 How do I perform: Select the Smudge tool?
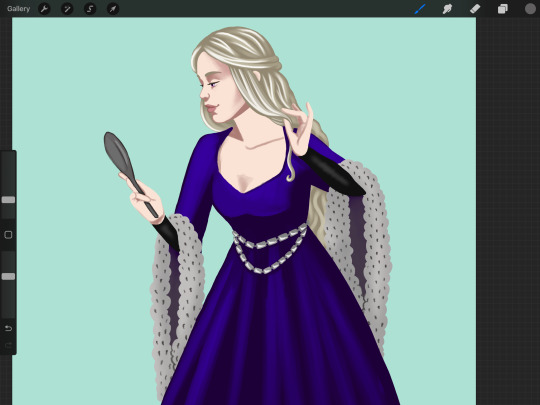click(x=447, y=9)
